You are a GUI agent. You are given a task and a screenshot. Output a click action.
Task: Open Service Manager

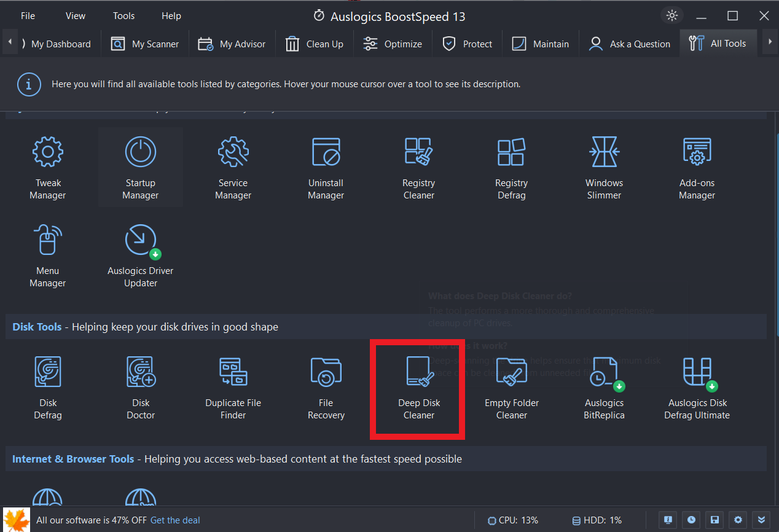point(233,168)
